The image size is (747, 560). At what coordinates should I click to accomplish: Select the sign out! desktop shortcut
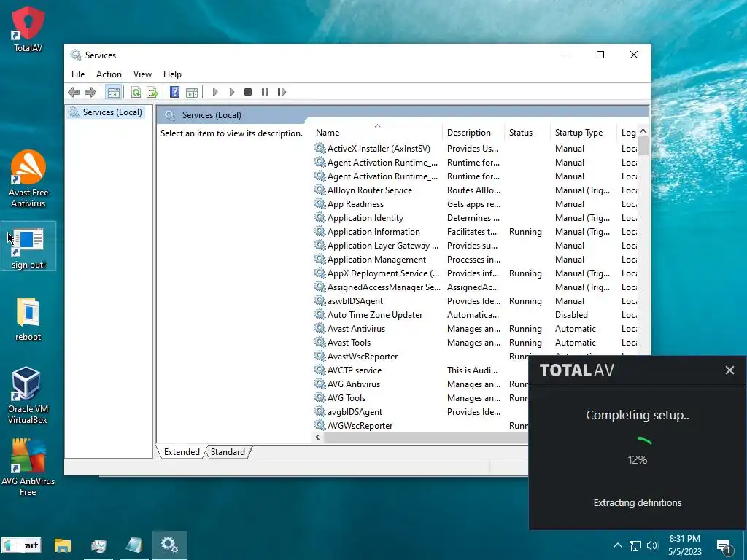(28, 246)
